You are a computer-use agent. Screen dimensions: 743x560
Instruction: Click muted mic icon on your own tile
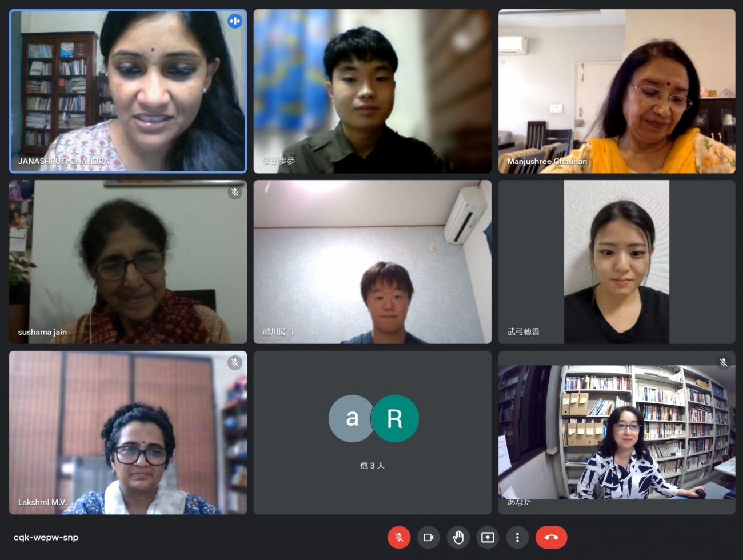(724, 363)
